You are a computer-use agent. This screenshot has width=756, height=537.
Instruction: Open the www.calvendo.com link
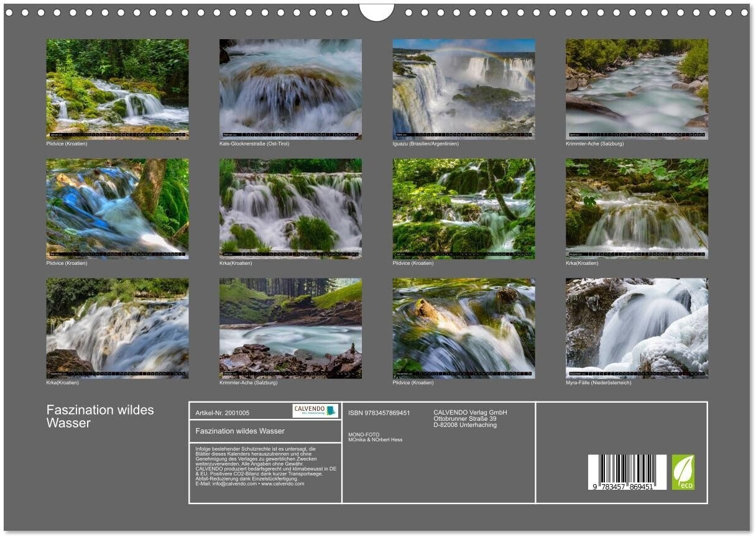click(283, 484)
